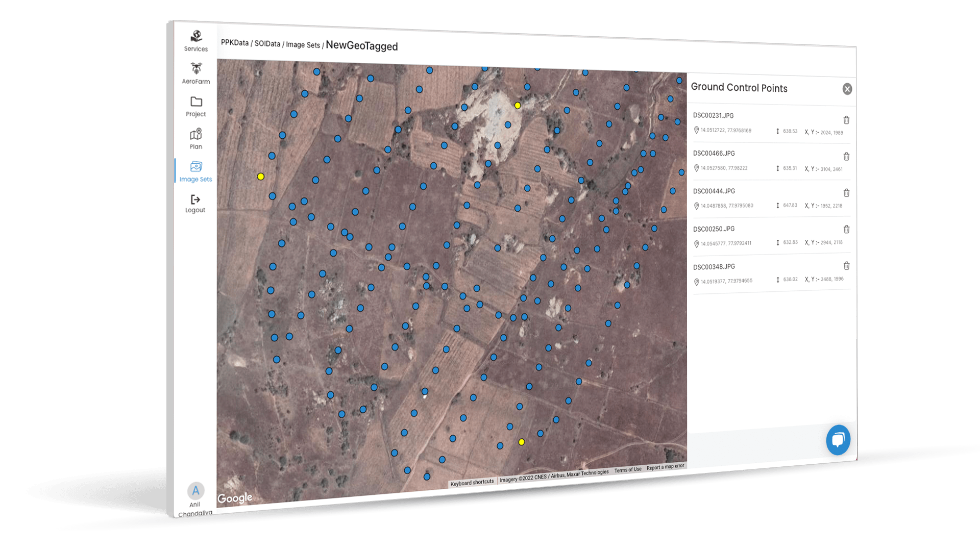Open Keyboard shortcuts on map
This screenshot has height=551, width=980.
pyautogui.click(x=472, y=482)
